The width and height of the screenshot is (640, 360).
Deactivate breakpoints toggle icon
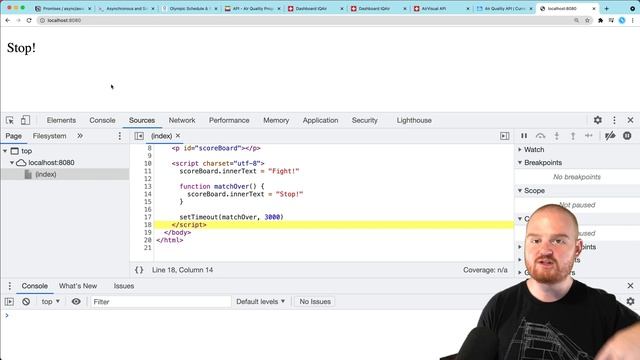tap(610, 136)
